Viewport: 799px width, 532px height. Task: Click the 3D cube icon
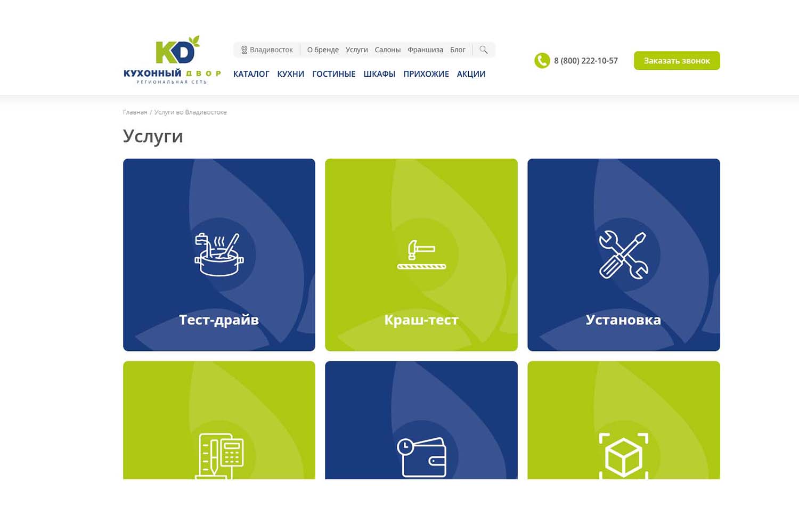(x=623, y=456)
